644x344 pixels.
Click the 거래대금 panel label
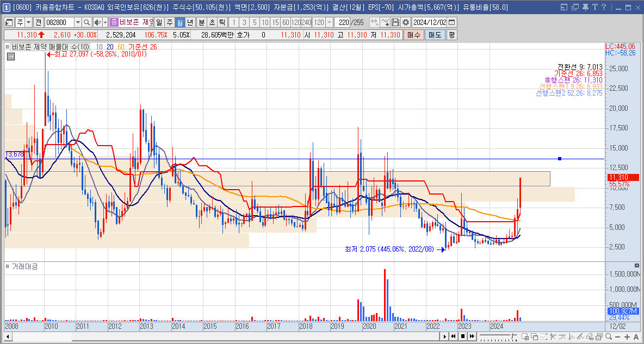[24, 266]
